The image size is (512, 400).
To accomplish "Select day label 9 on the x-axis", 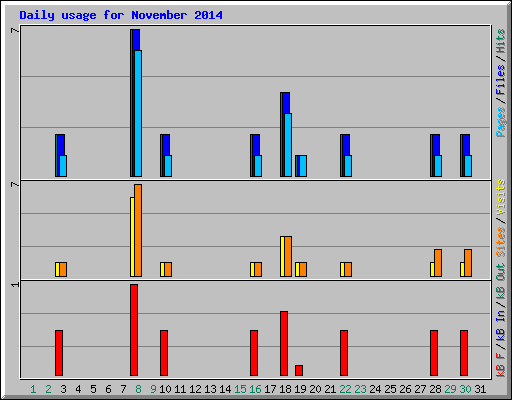I will 153,389.
